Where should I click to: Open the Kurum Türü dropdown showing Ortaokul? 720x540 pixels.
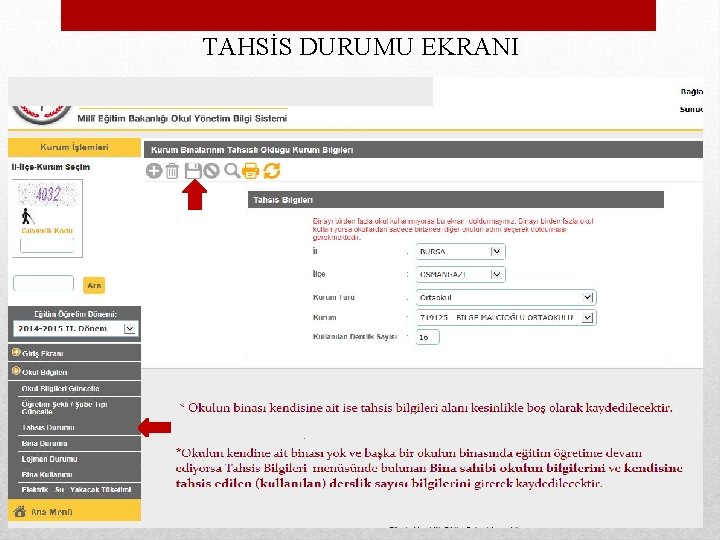point(506,298)
